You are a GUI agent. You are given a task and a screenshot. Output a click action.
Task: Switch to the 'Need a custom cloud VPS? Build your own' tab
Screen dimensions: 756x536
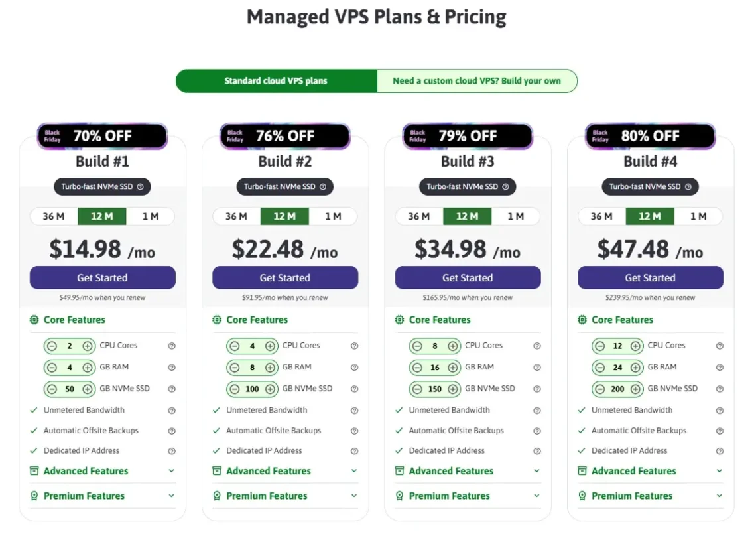pyautogui.click(x=477, y=80)
